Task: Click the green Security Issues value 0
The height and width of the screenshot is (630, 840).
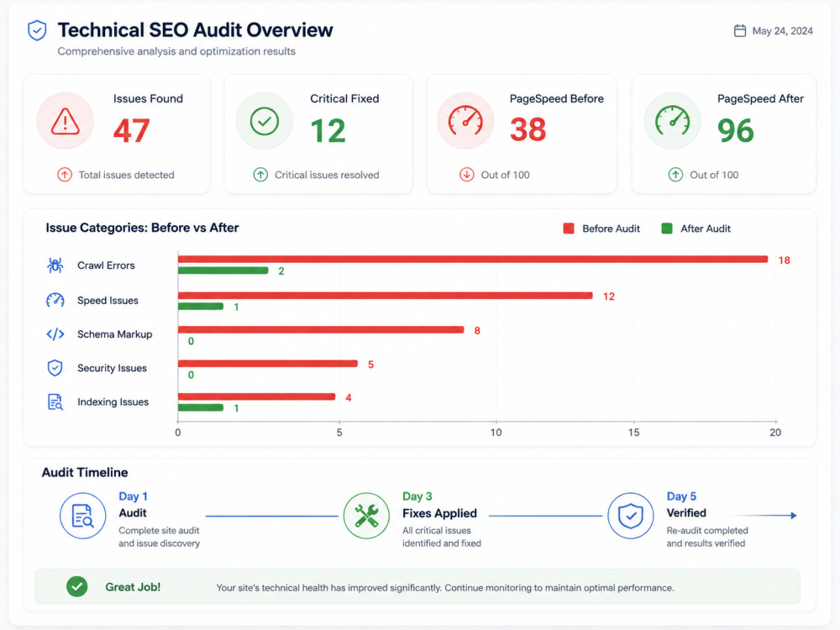Action: [x=191, y=375]
